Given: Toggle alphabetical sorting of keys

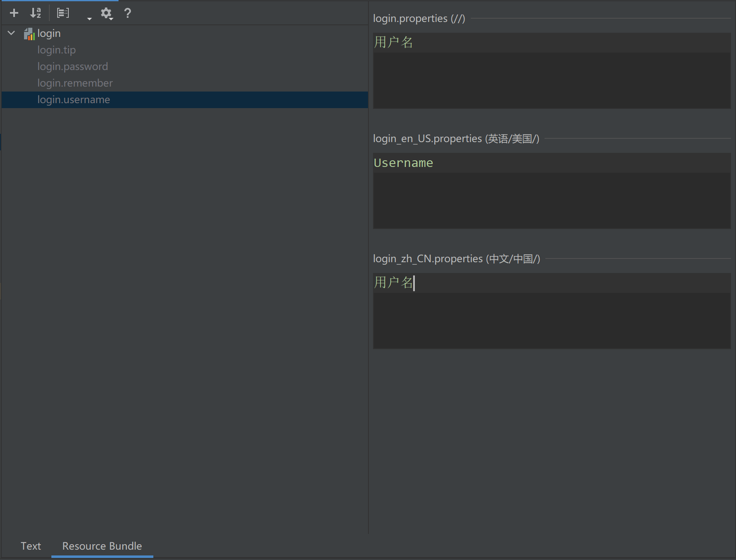Looking at the screenshot, I should tap(36, 13).
